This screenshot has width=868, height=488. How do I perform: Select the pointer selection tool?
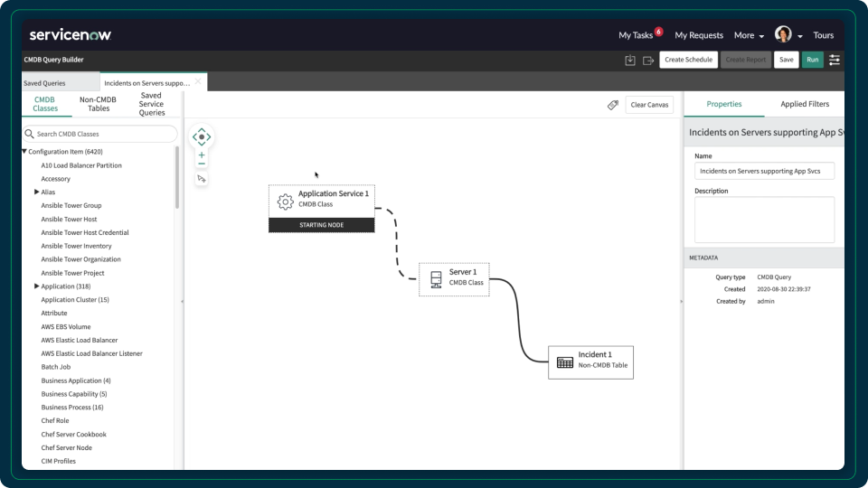(x=202, y=179)
